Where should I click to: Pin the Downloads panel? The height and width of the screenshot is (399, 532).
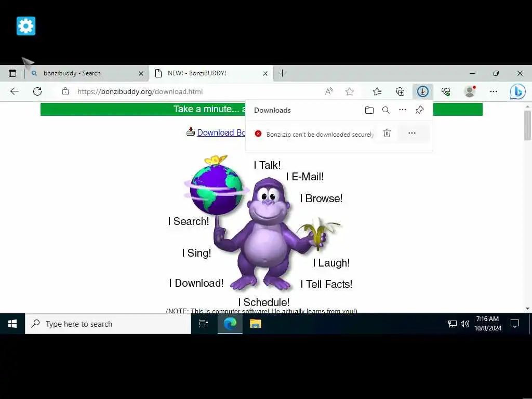(x=419, y=110)
